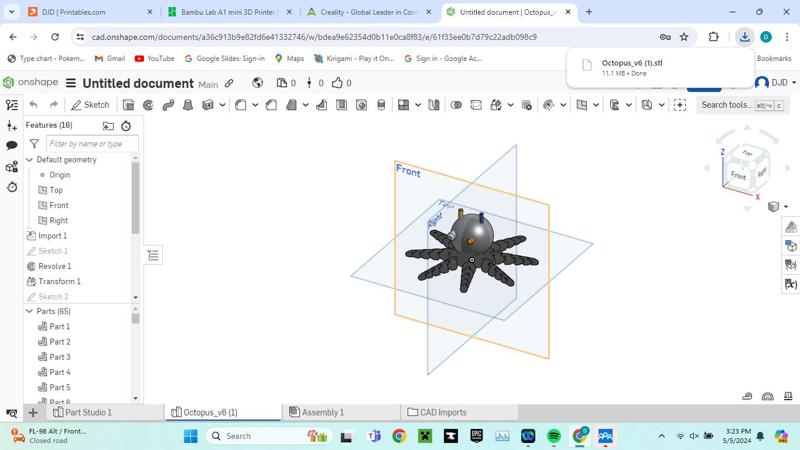This screenshot has width=800, height=450.
Task: Select the Fillet tool
Action: click(241, 105)
